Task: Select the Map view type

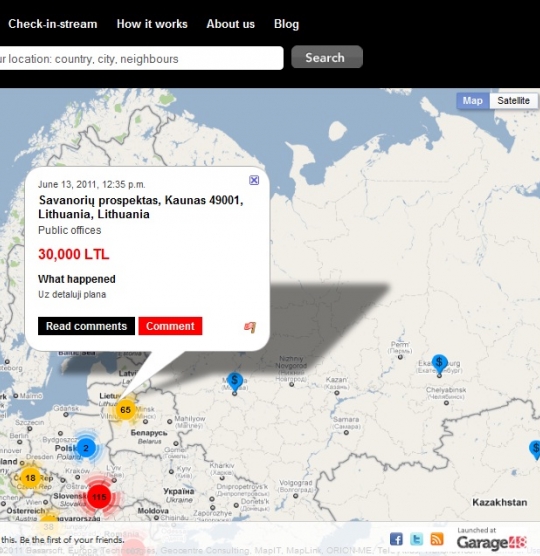Action: click(x=473, y=101)
